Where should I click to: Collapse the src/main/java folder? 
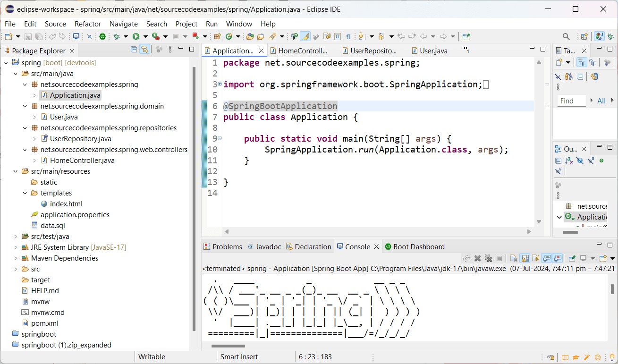pyautogui.click(x=16, y=74)
